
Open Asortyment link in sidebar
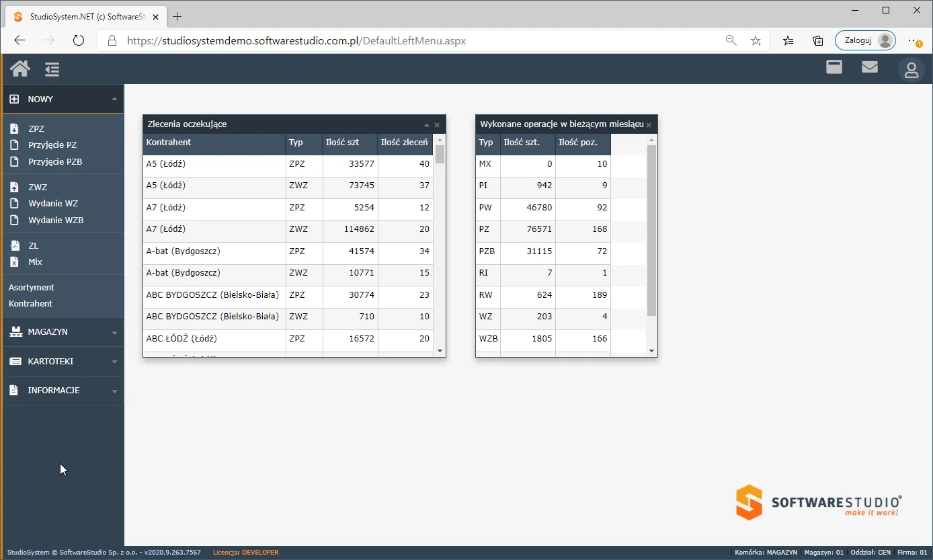click(32, 288)
